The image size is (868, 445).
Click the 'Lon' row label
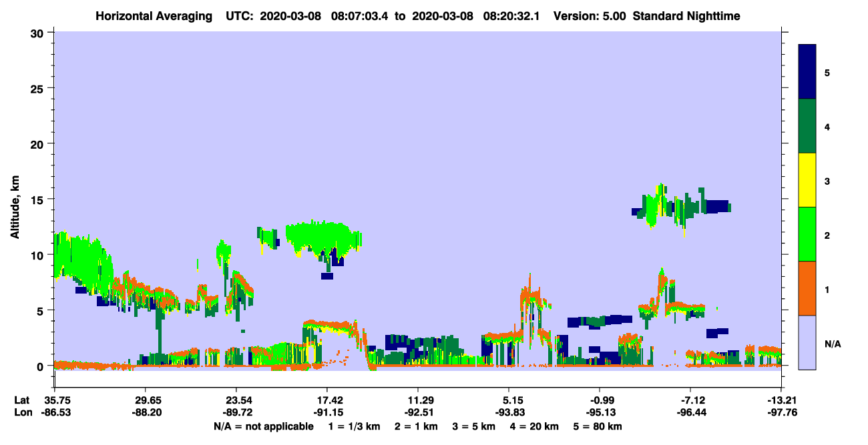pyautogui.click(x=22, y=413)
